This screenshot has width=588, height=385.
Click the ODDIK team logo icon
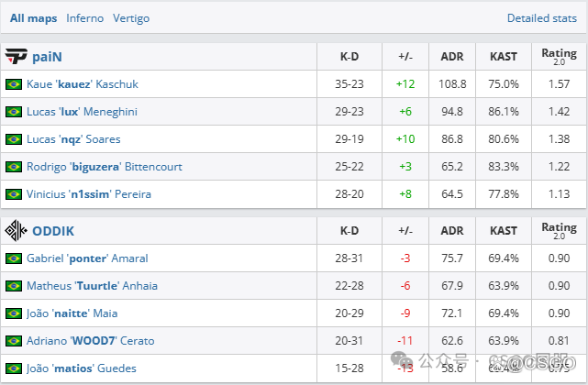pyautogui.click(x=16, y=231)
